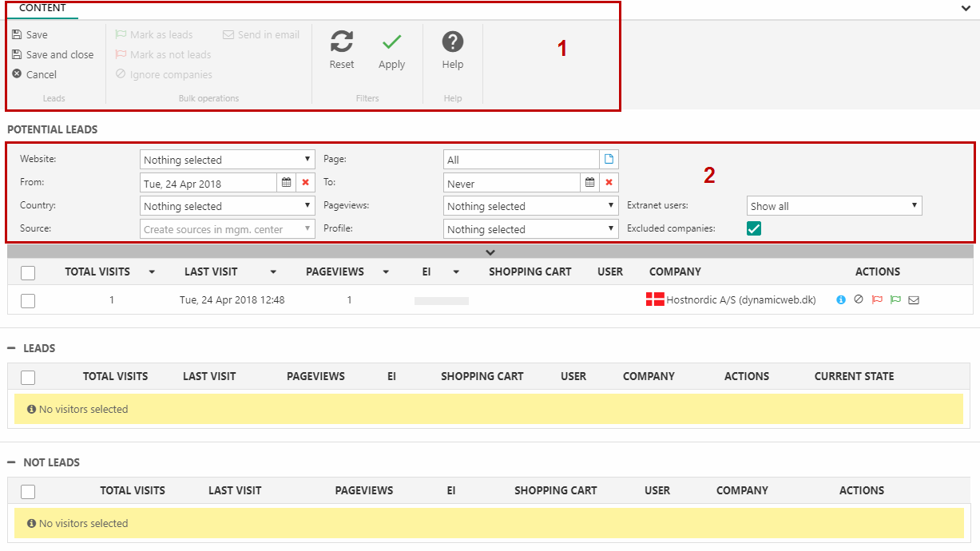Mark Hostnordic as lead with green flag

pyautogui.click(x=895, y=300)
